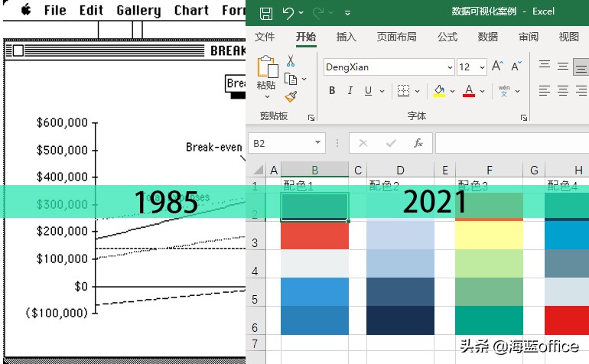Click the Copy icon
The image size is (589, 364).
pyautogui.click(x=291, y=79)
